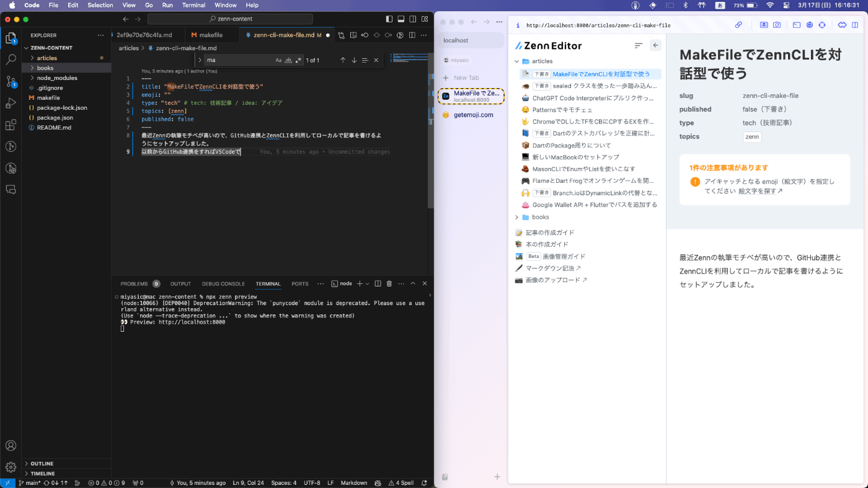Go to next find match arrow
Image resolution: width=868 pixels, height=488 pixels.
pyautogui.click(x=354, y=60)
